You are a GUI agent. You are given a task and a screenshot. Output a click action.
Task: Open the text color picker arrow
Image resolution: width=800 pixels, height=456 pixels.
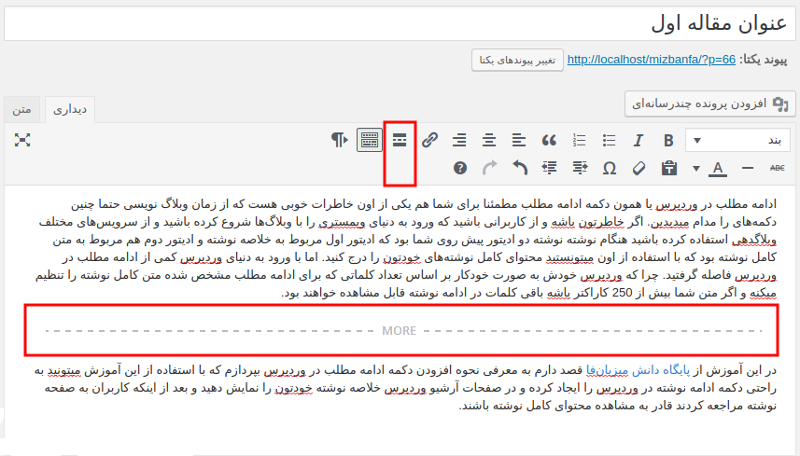click(x=696, y=168)
